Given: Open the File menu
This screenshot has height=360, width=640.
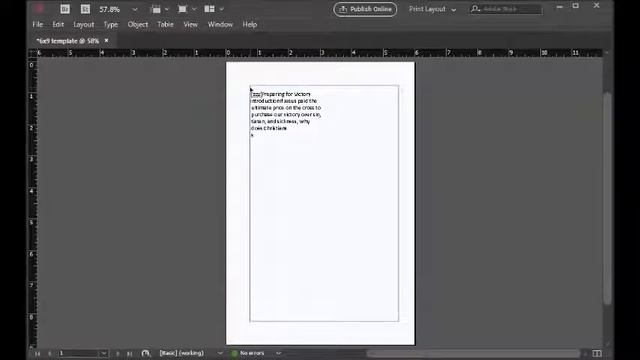Looking at the screenshot, I should click(x=38, y=24).
